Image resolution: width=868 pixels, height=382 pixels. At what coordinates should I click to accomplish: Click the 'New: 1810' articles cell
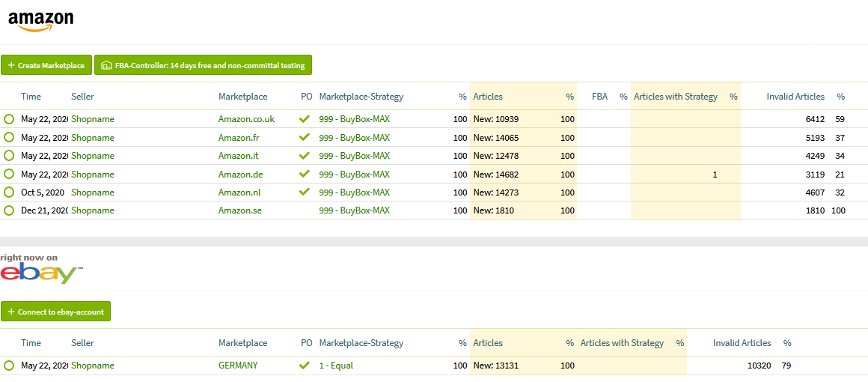(x=494, y=210)
